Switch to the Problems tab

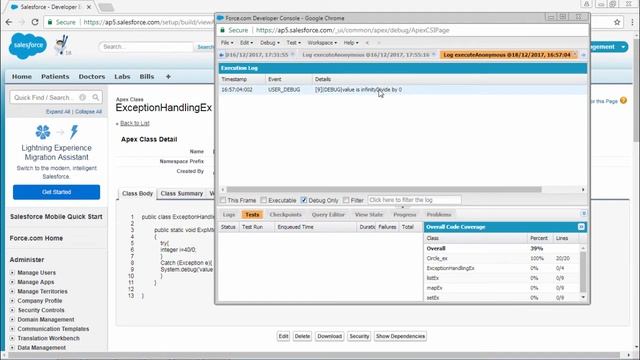[x=439, y=214]
